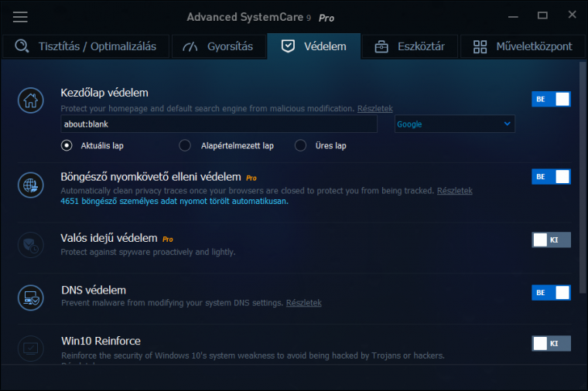This screenshot has height=391, width=588.
Task: Switch to Tisztítás / Optimalizálás tab
Action: (x=86, y=46)
